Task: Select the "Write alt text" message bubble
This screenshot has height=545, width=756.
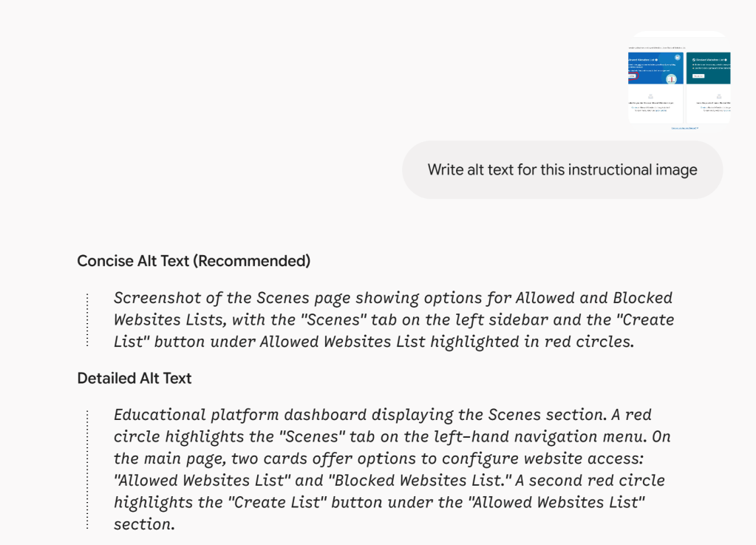Action: pos(562,170)
